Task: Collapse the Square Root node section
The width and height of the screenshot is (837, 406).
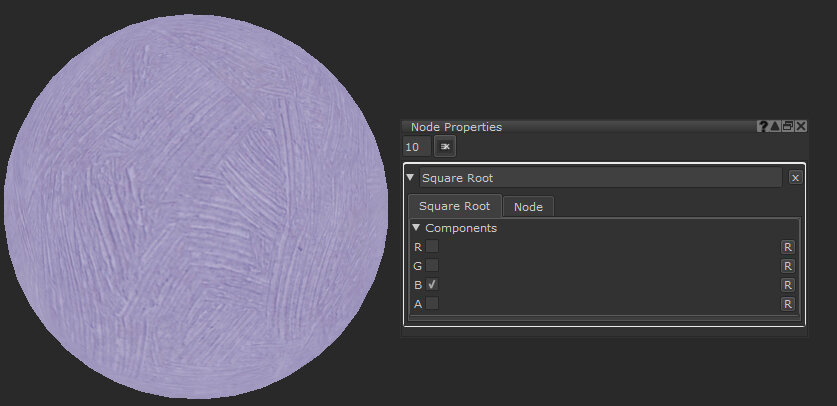Action: coord(411,178)
